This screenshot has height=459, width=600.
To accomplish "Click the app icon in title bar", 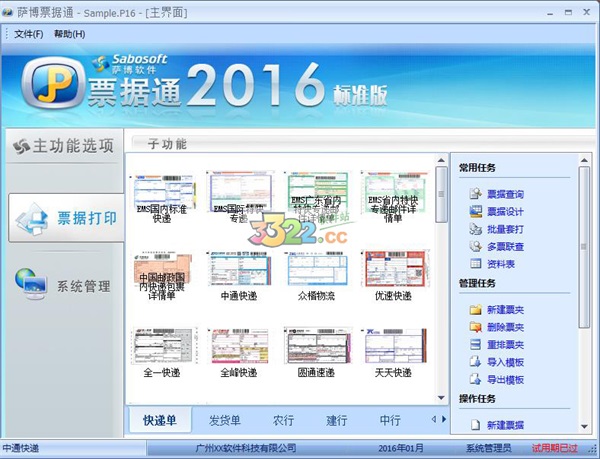I will point(7,13).
